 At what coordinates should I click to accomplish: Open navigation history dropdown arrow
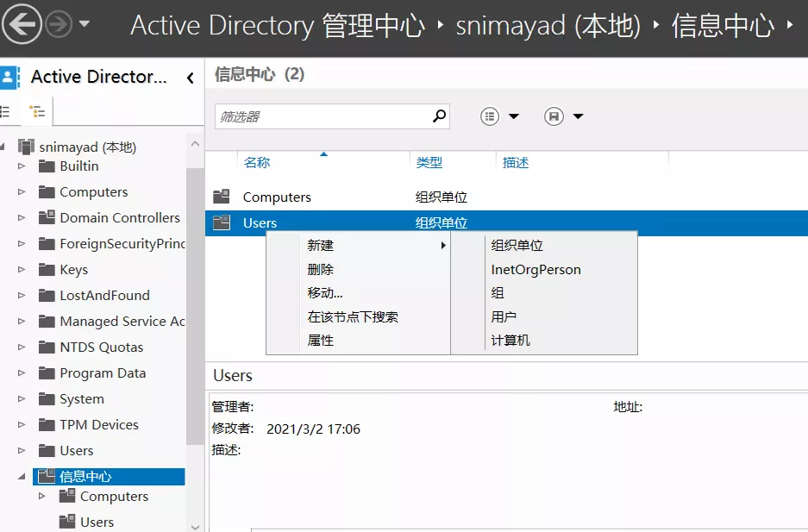85,24
